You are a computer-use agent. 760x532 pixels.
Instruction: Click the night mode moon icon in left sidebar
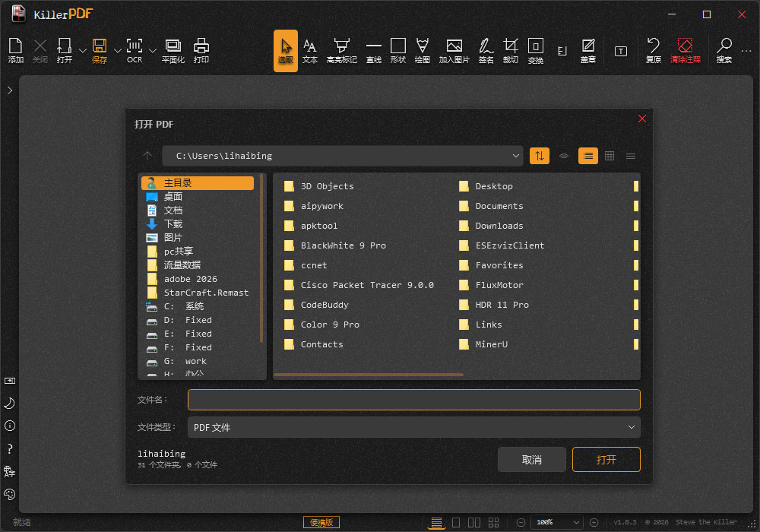(x=9, y=403)
